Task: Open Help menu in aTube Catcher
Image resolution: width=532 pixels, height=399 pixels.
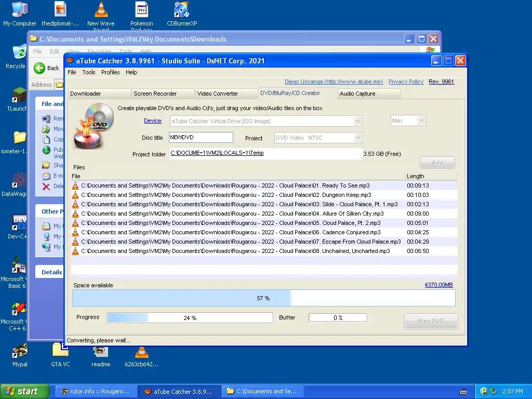Action: 131,72
